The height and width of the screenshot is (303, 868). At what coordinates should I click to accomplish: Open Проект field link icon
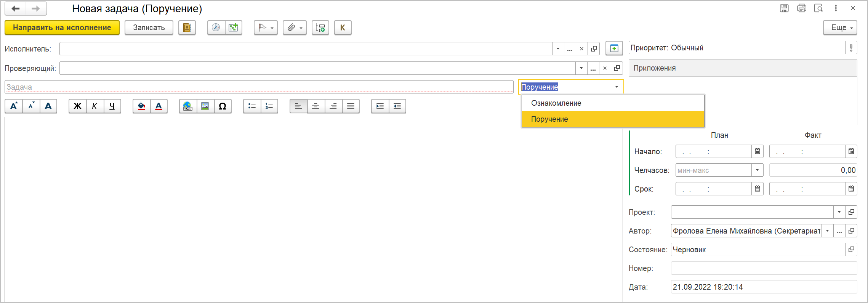point(851,212)
